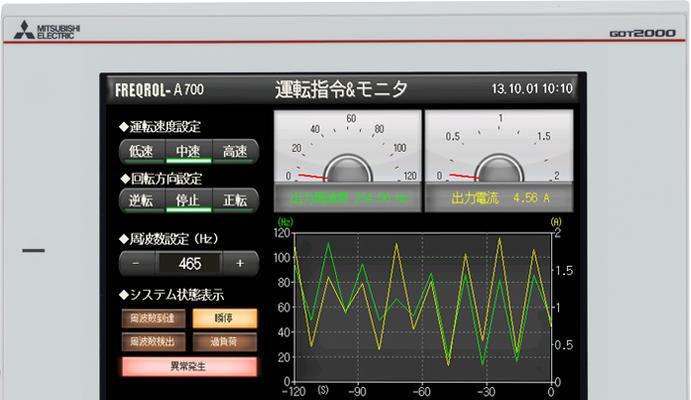
Task: Tap the 異常発生 alarm indicator
Action: coord(189,367)
